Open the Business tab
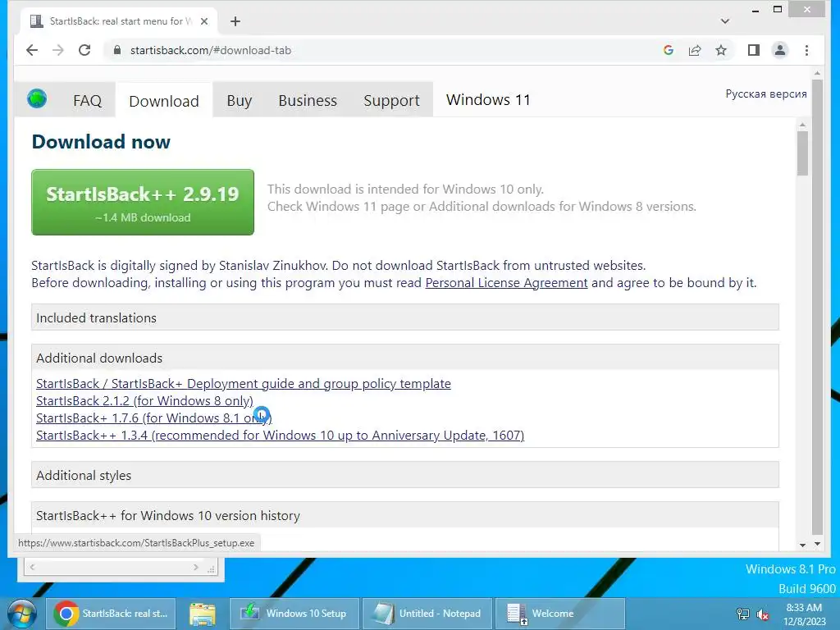The width and height of the screenshot is (840, 630). click(308, 101)
